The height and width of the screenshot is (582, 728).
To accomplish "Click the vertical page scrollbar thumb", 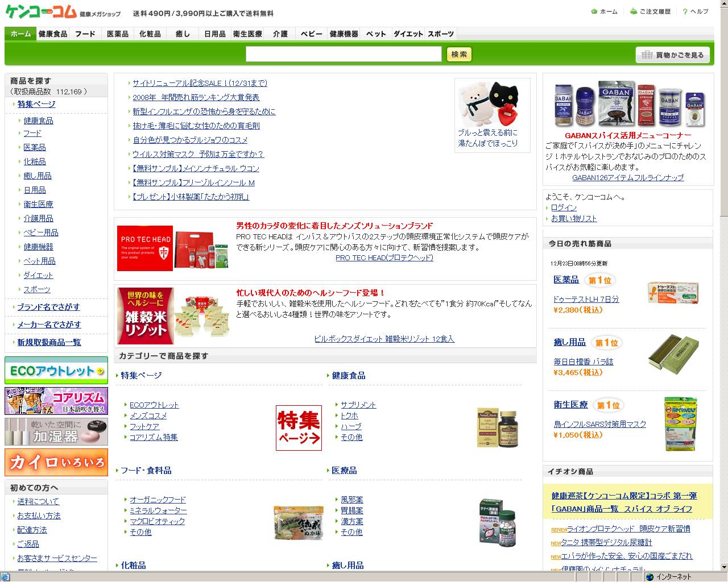I will (x=723, y=111).
